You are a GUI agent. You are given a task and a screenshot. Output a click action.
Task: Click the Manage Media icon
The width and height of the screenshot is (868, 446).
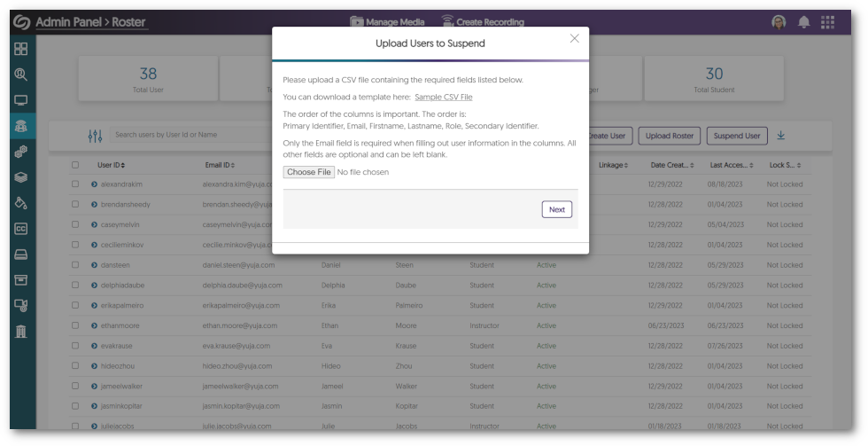(x=356, y=21)
